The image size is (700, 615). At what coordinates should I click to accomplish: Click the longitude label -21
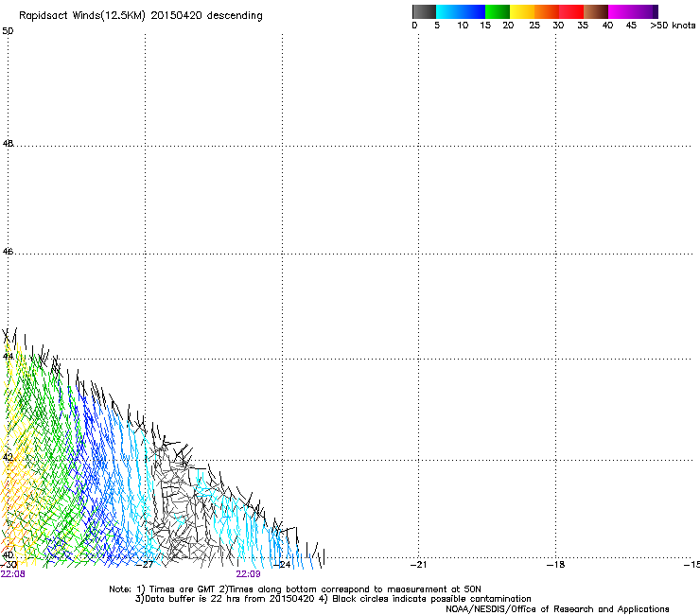coord(418,565)
